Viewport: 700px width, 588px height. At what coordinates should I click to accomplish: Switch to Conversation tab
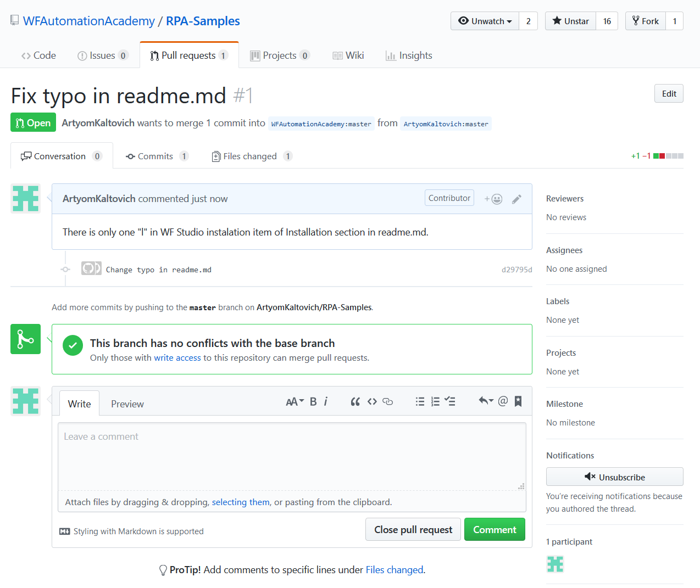coord(62,156)
